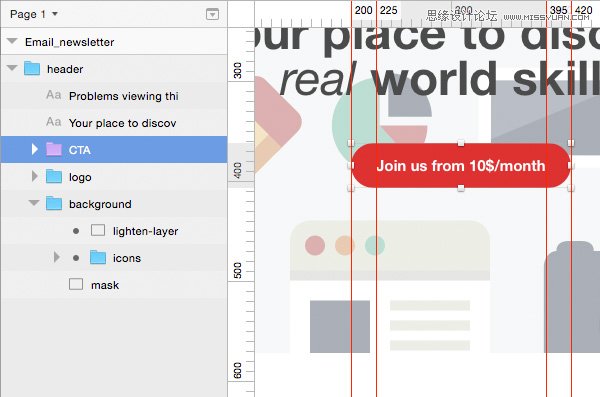Select the icons group name
This screenshot has width=600, height=397.
(x=127, y=258)
